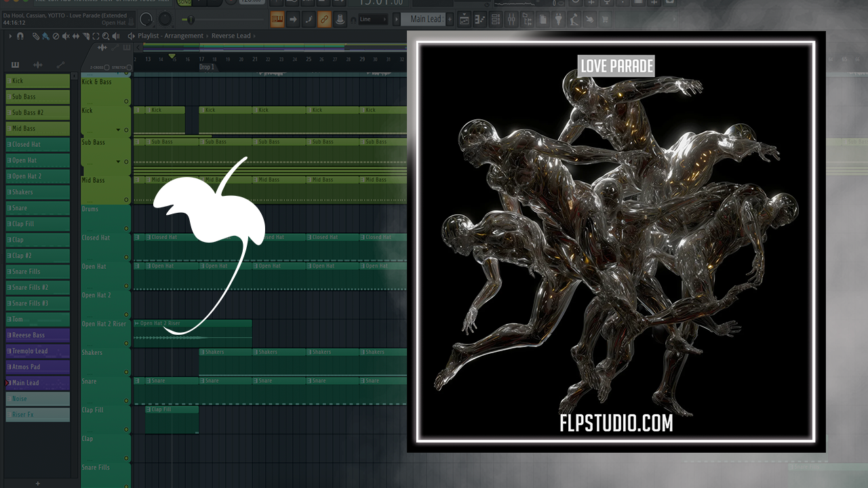Viewport: 868px width, 488px height.
Task: Click Arrangement in the playlist breadcrumb
Action: pos(184,36)
